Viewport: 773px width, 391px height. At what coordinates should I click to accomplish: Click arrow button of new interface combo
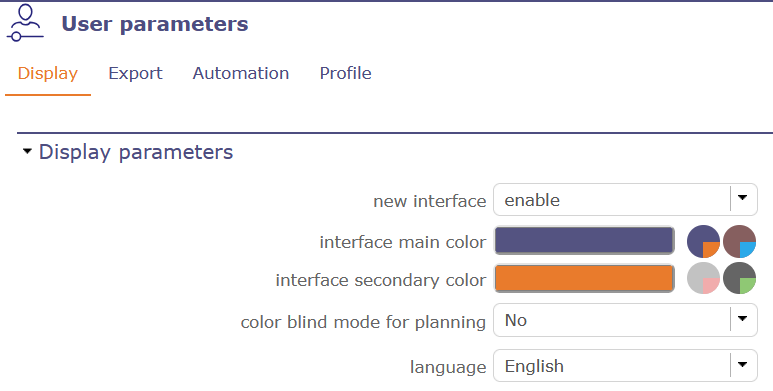742,198
